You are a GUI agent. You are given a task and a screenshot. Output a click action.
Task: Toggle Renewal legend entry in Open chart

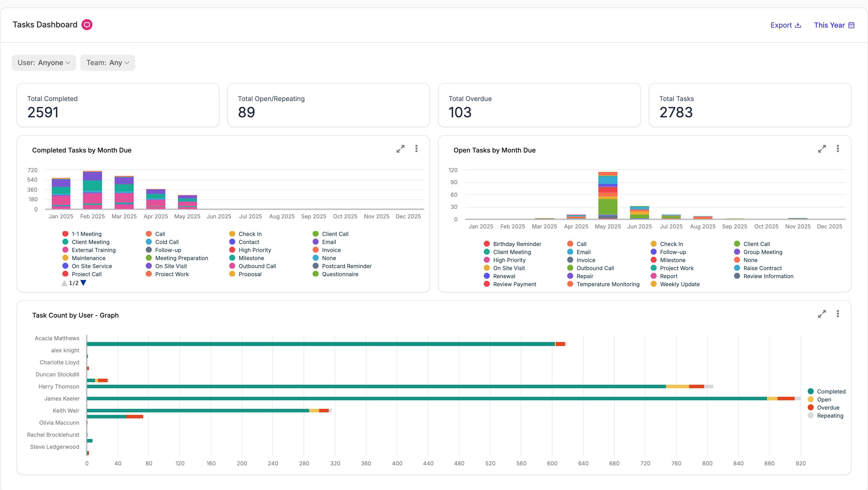point(499,276)
